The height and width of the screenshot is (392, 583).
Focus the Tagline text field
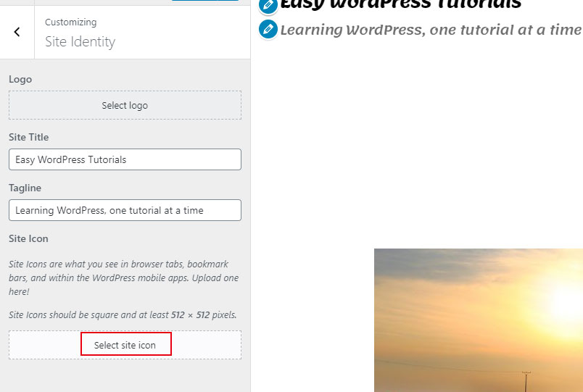coord(125,210)
